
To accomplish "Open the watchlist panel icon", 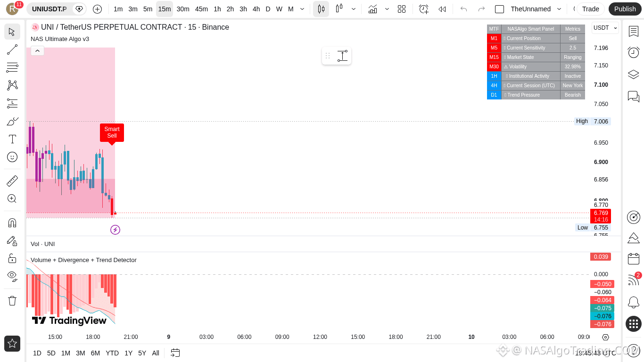I will (634, 31).
